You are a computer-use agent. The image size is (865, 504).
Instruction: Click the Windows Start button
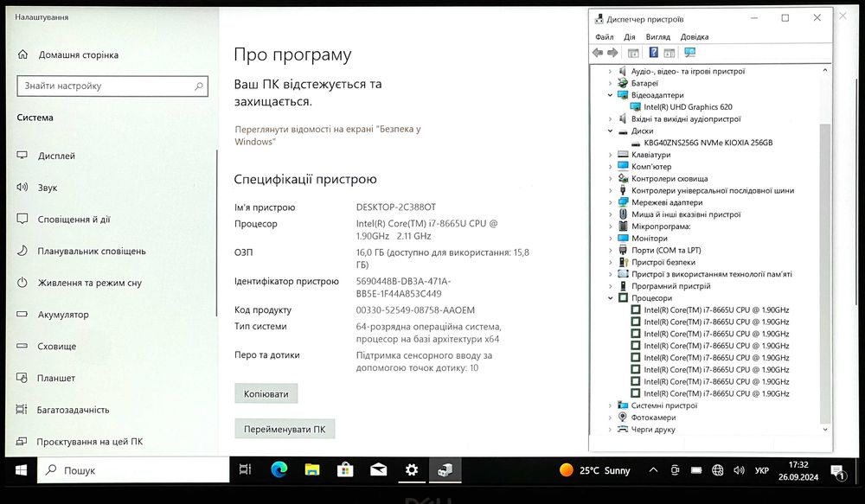(x=21, y=470)
